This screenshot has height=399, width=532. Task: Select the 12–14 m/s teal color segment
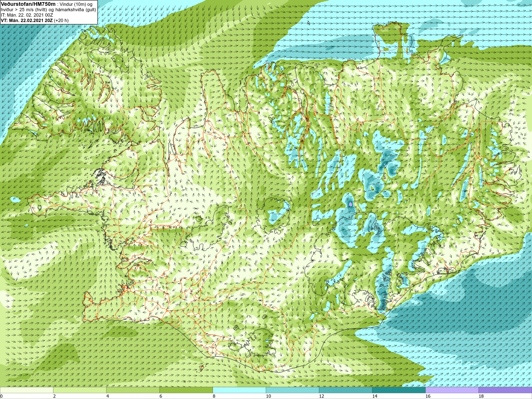coord(346,390)
